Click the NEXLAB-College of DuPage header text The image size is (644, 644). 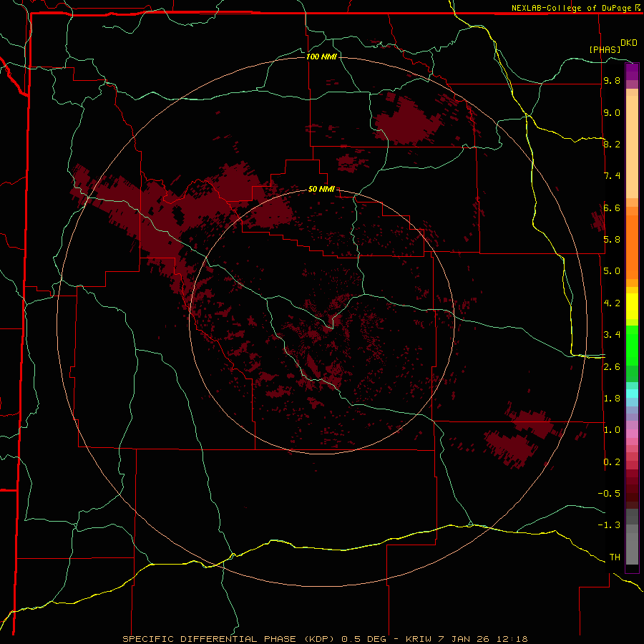[572, 8]
